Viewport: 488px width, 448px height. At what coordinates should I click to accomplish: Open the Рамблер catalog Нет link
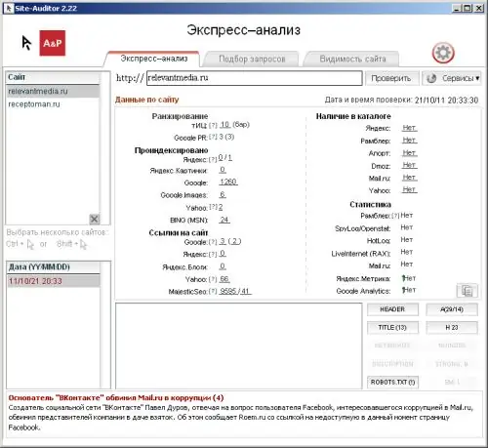409,141
